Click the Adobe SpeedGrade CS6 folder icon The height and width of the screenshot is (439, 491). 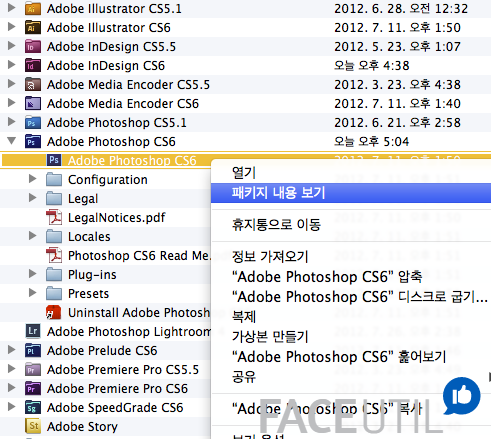33,408
